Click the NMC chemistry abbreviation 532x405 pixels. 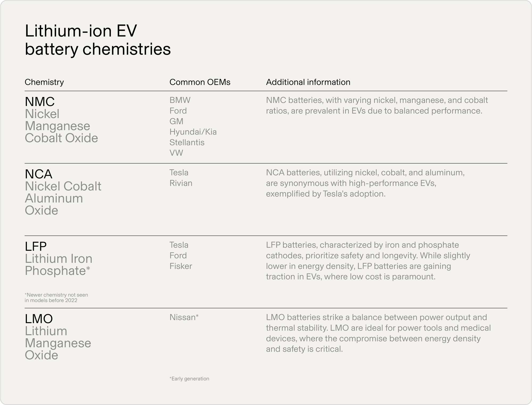pos(40,102)
